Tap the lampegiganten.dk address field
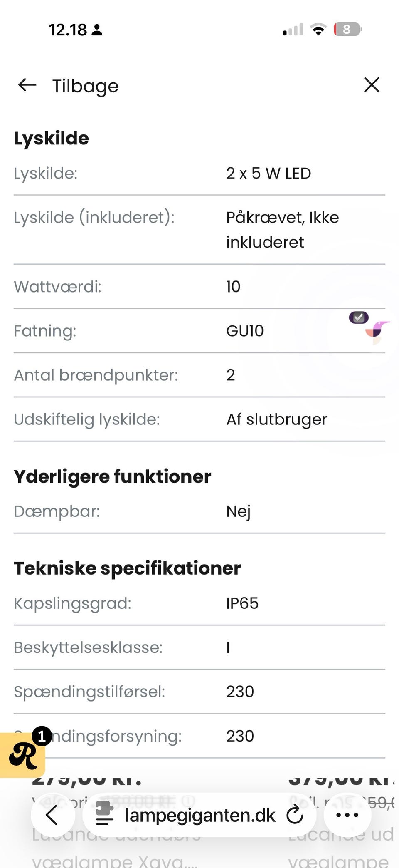 click(x=200, y=815)
